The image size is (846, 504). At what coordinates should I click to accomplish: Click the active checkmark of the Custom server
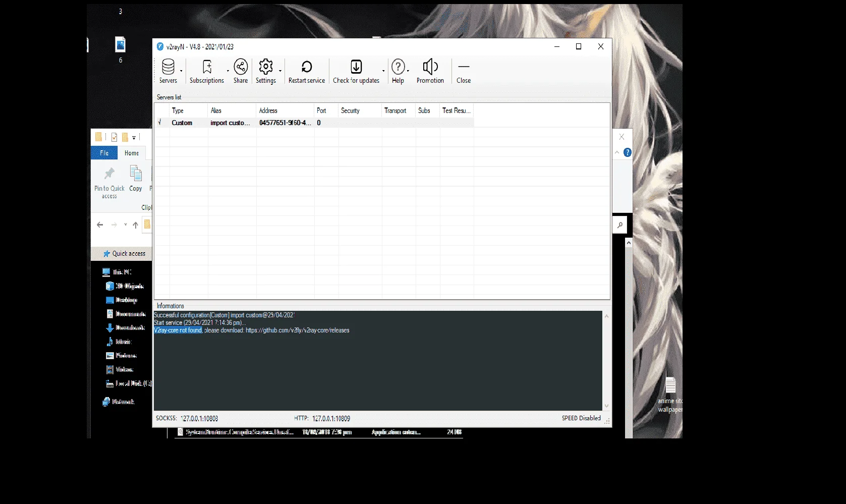(160, 122)
